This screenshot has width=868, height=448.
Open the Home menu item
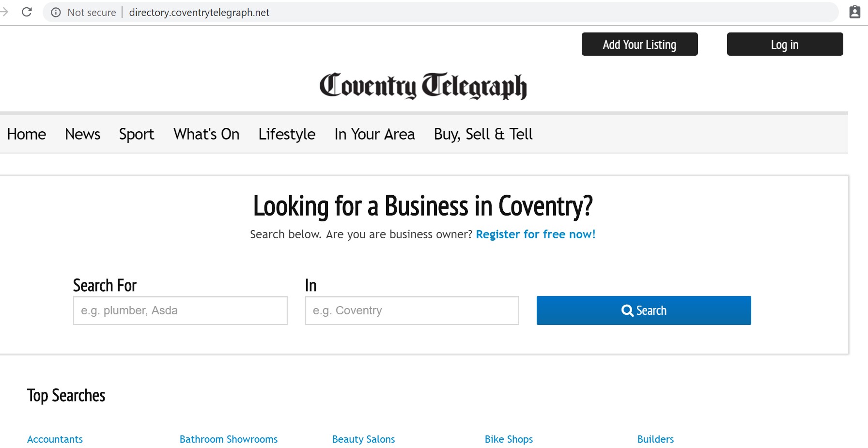(x=27, y=134)
